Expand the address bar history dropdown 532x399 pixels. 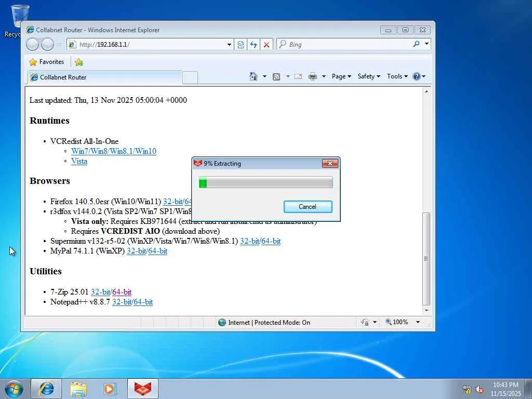[x=229, y=45]
